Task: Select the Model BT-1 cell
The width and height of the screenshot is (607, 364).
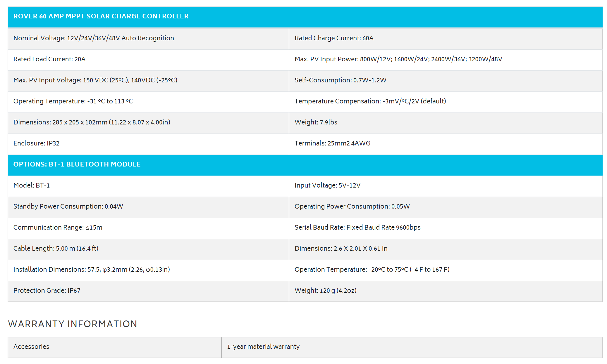Action: 32,186
